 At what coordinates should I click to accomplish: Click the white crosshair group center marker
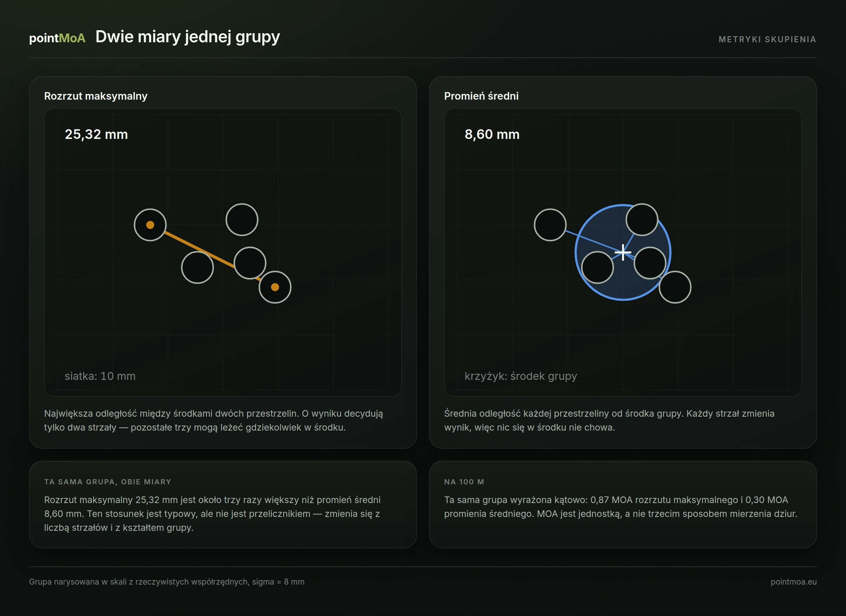click(x=623, y=252)
